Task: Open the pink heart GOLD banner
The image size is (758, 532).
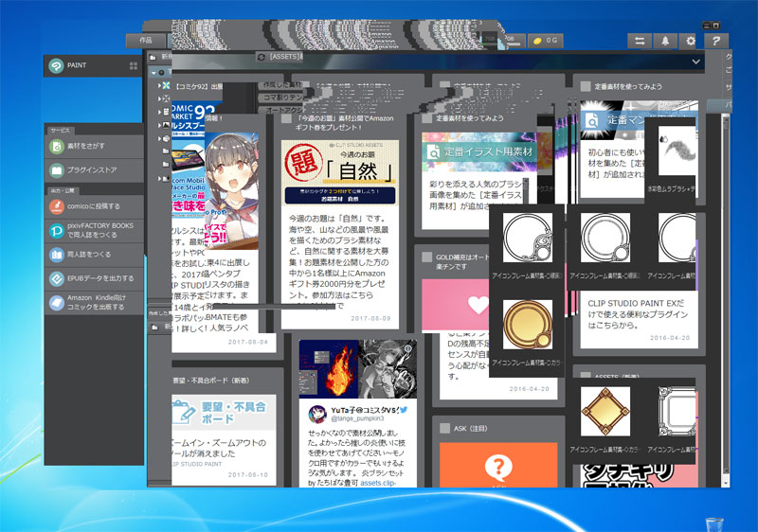Action: click(x=456, y=306)
